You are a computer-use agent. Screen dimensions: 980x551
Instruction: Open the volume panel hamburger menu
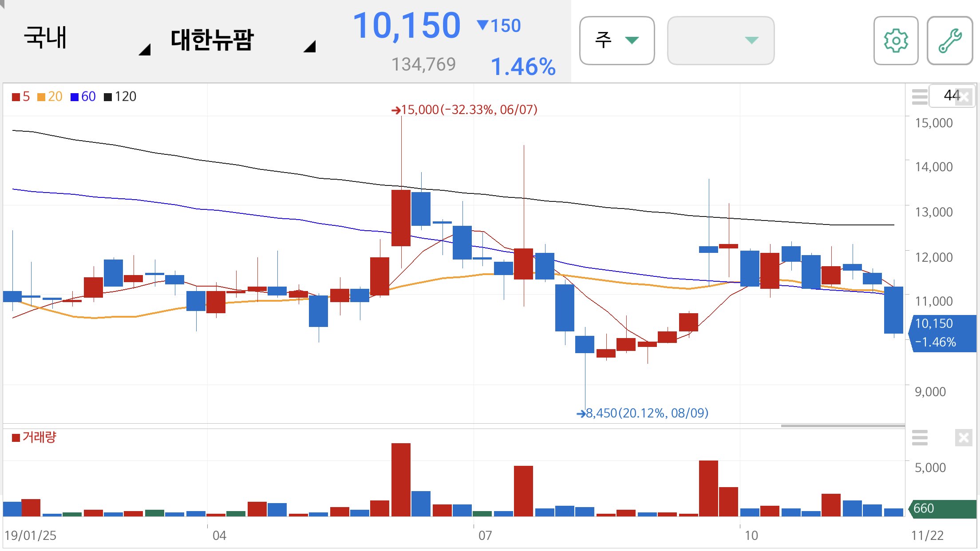pyautogui.click(x=920, y=437)
